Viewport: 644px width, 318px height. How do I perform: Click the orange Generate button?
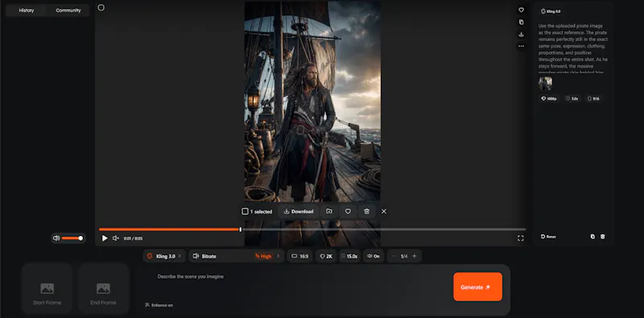[x=477, y=287]
